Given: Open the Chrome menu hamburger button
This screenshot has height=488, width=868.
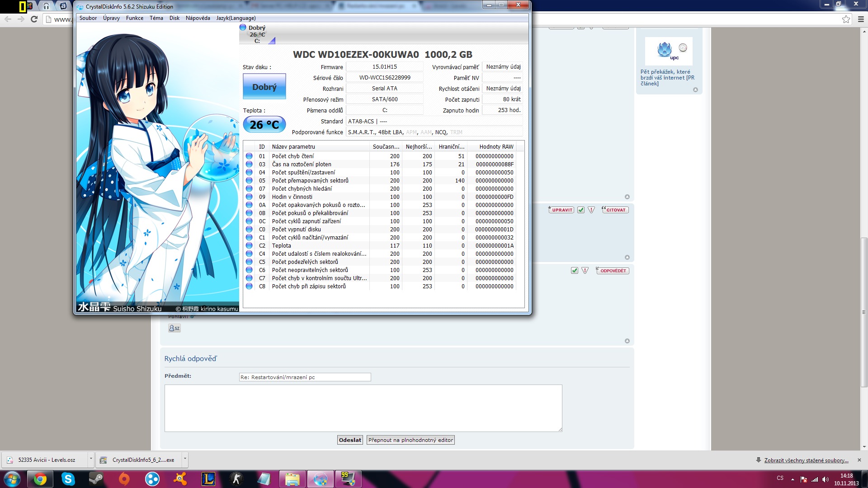Looking at the screenshot, I should point(861,19).
